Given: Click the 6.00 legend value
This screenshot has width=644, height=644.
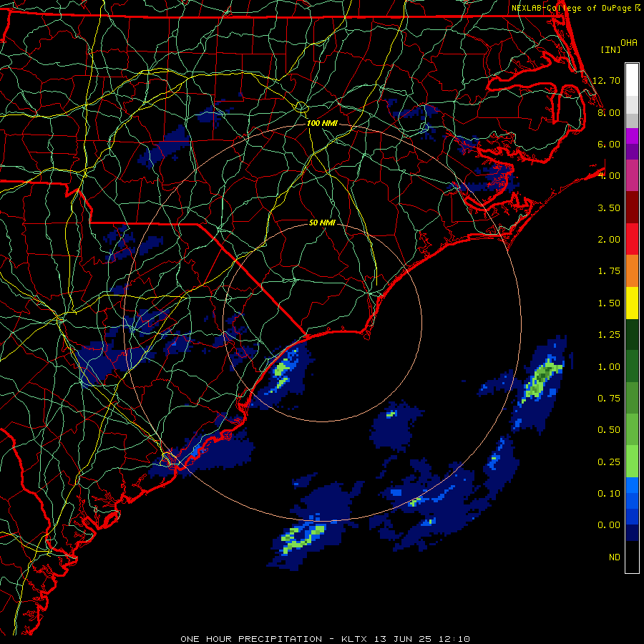Looking at the screenshot, I should 609,144.
